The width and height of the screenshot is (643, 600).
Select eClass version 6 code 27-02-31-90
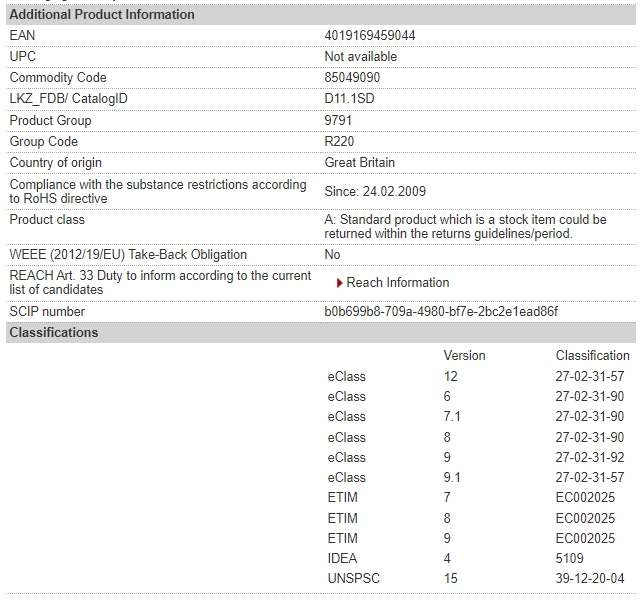590,397
